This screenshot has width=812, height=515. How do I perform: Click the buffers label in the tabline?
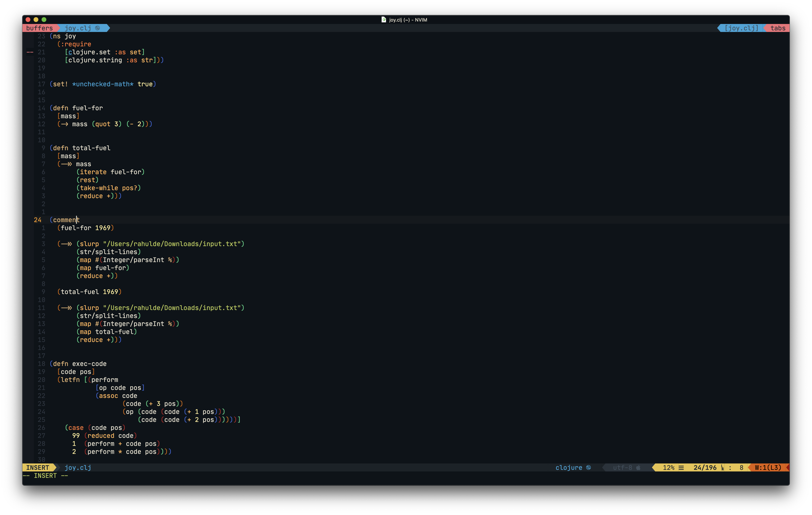click(39, 28)
